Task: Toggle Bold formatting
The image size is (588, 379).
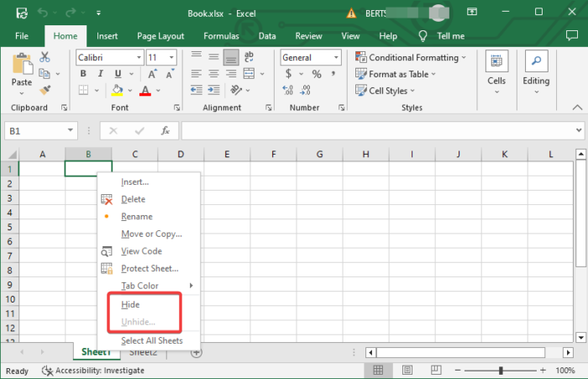Action: pos(83,74)
